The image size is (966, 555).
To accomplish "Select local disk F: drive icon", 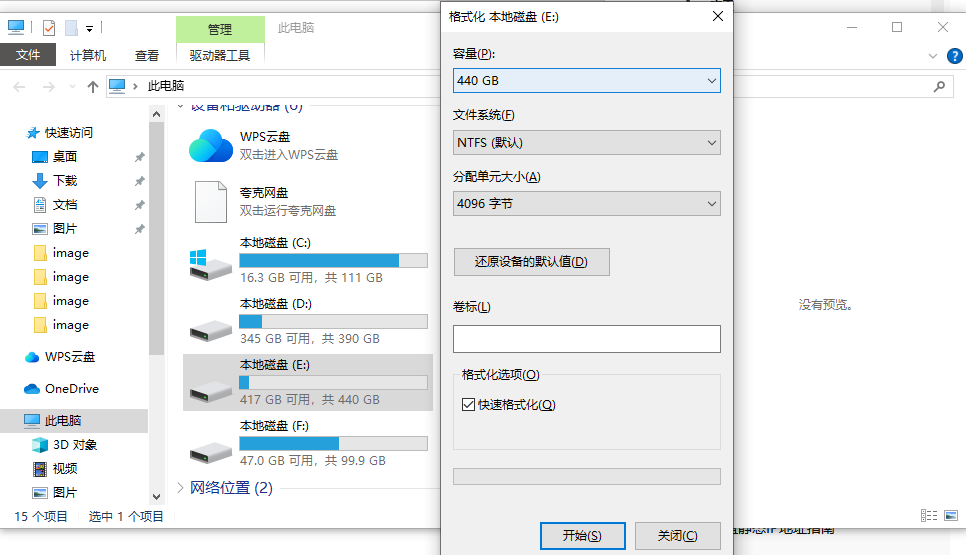I will coord(211,452).
